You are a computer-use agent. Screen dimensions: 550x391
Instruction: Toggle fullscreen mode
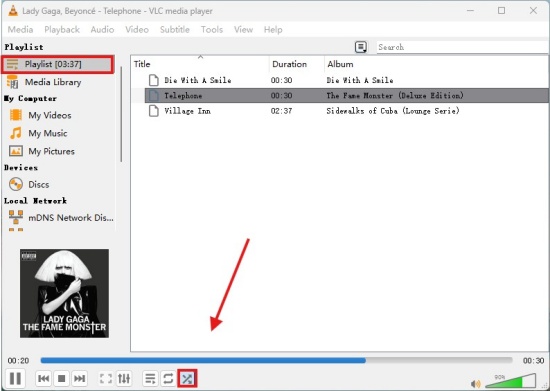pyautogui.click(x=106, y=379)
